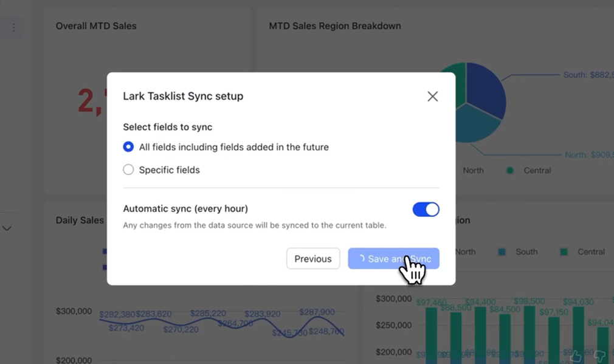This screenshot has height=364, width=614.
Task: Turn off the Automatic sync toggle
Action: click(426, 209)
